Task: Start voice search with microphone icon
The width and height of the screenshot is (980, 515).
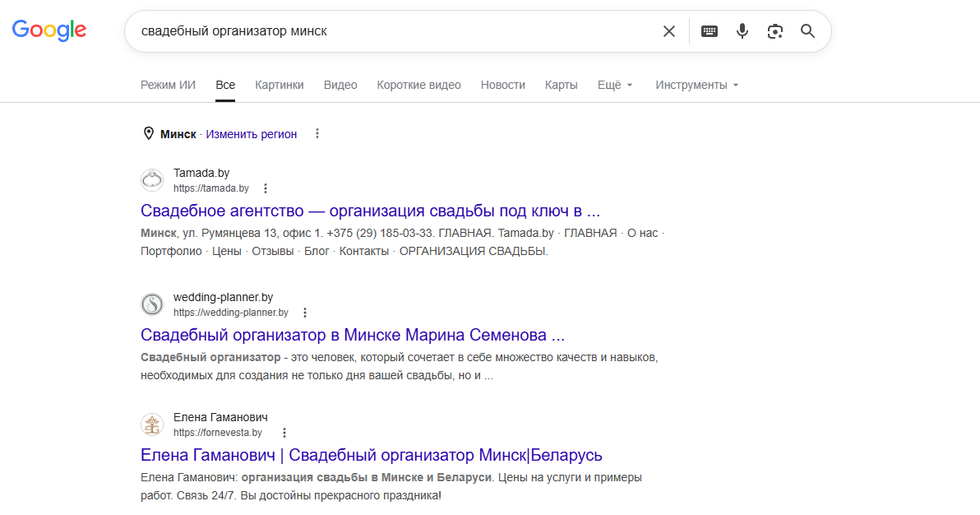Action: [742, 31]
